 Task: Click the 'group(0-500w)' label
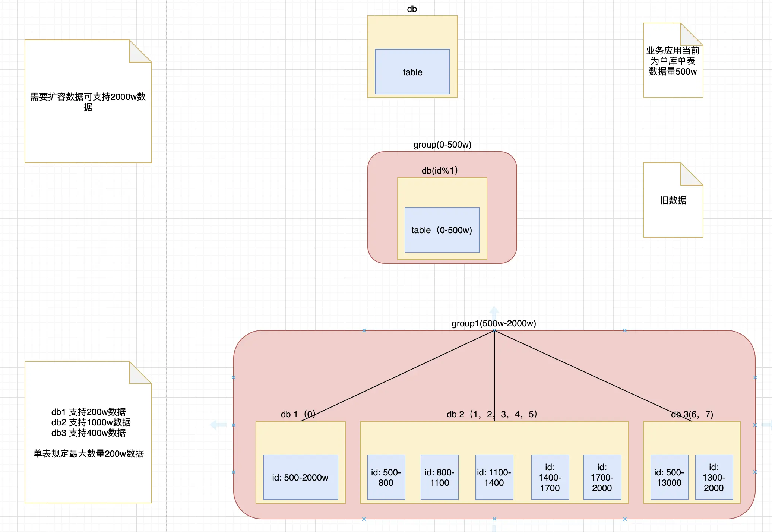tap(442, 145)
